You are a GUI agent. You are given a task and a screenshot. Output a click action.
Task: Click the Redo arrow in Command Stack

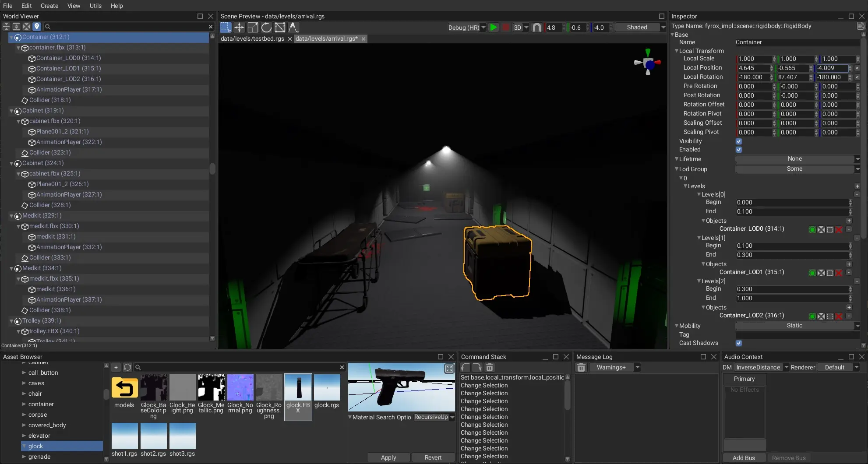(x=477, y=368)
